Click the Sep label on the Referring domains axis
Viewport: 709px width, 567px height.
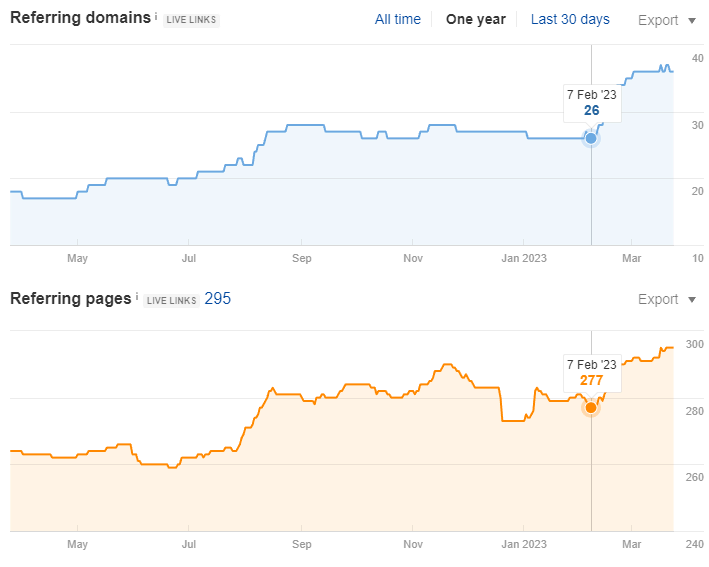301,258
